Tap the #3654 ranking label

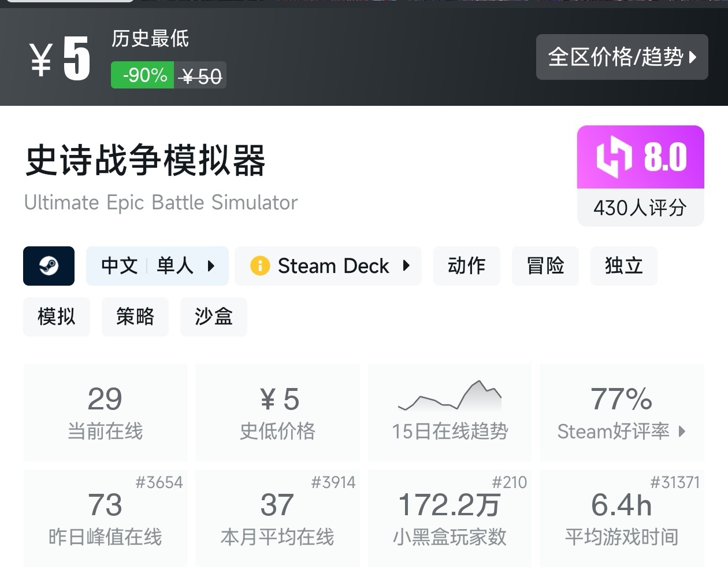[159, 482]
